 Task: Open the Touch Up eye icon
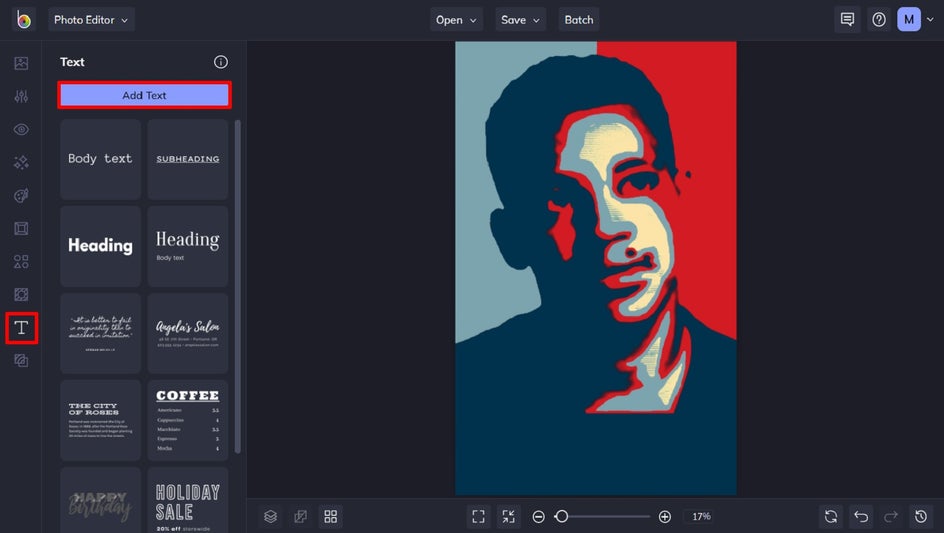click(21, 129)
